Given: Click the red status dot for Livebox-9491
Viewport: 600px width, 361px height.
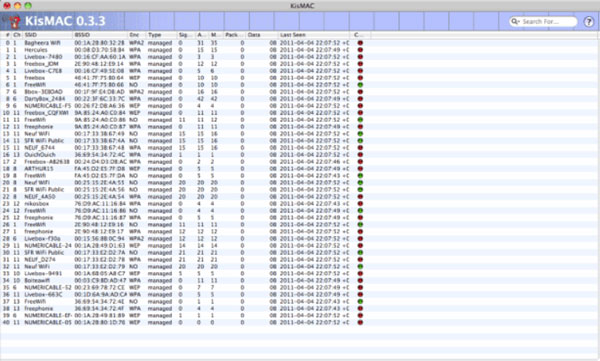Looking at the screenshot, I should [x=360, y=273].
